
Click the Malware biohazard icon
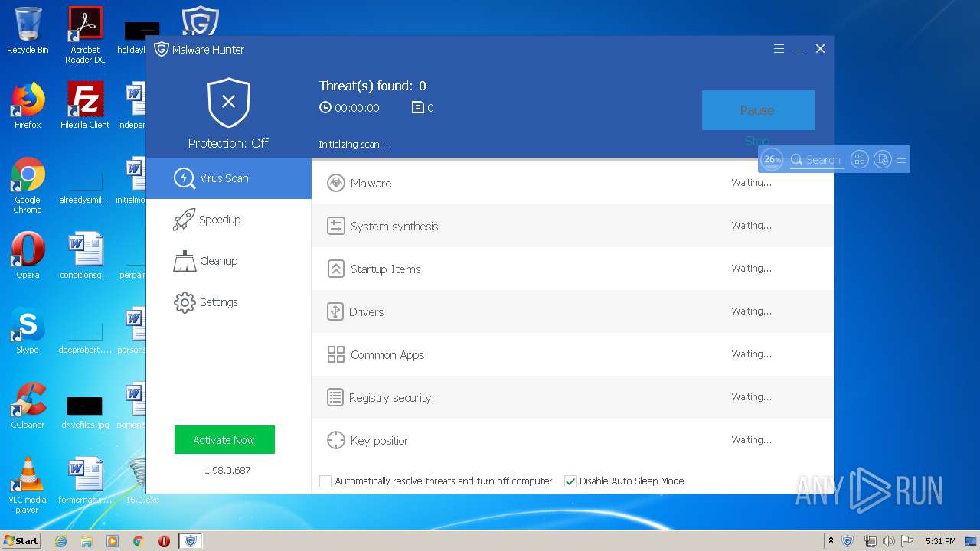coord(335,183)
